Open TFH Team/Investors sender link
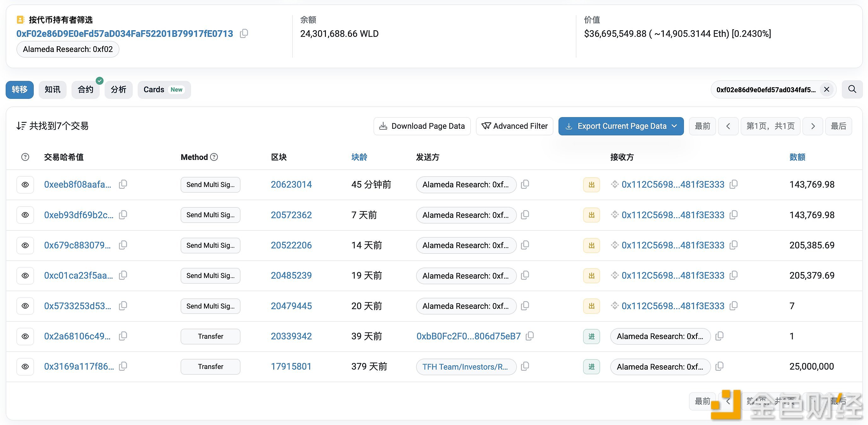The height and width of the screenshot is (425, 868). (466, 367)
